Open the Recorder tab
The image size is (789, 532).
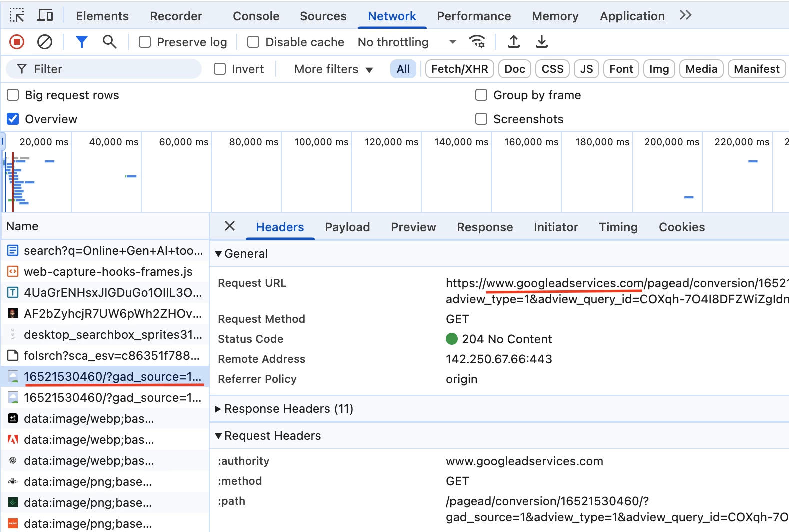176,16
